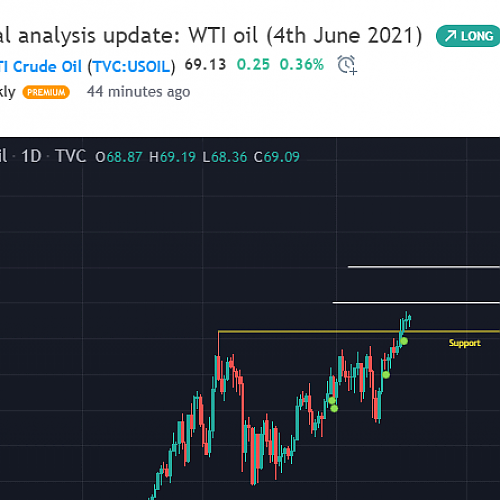Click the lowest green dot marker
Screen dimensions: 500x500
tap(334, 408)
